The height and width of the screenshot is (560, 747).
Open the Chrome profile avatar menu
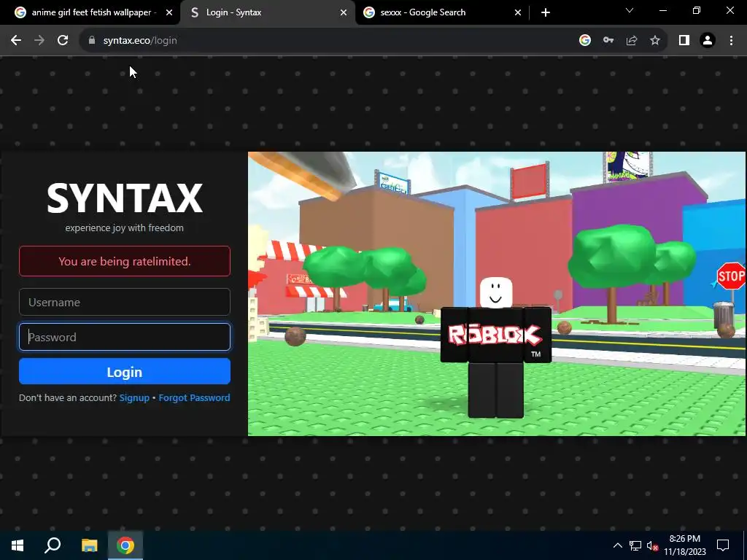tap(708, 41)
